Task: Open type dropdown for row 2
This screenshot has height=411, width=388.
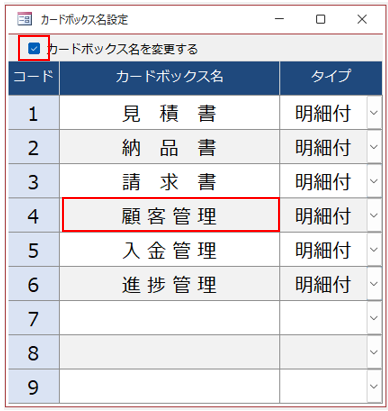Action: point(374,147)
